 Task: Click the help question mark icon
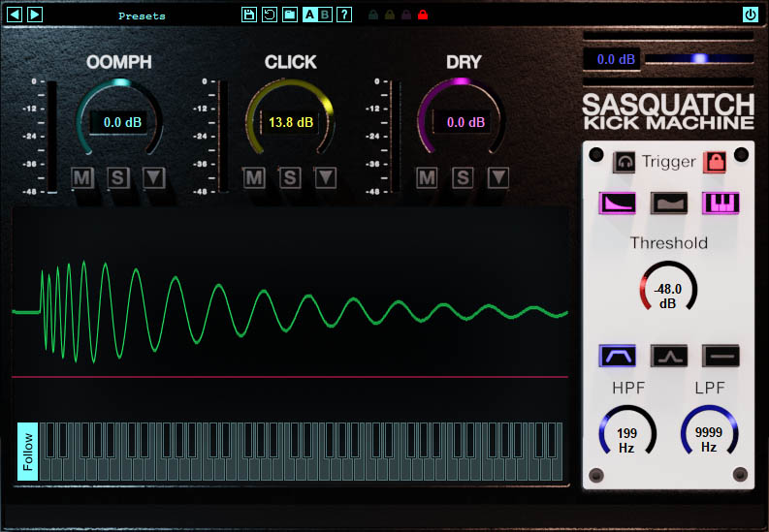coord(344,15)
